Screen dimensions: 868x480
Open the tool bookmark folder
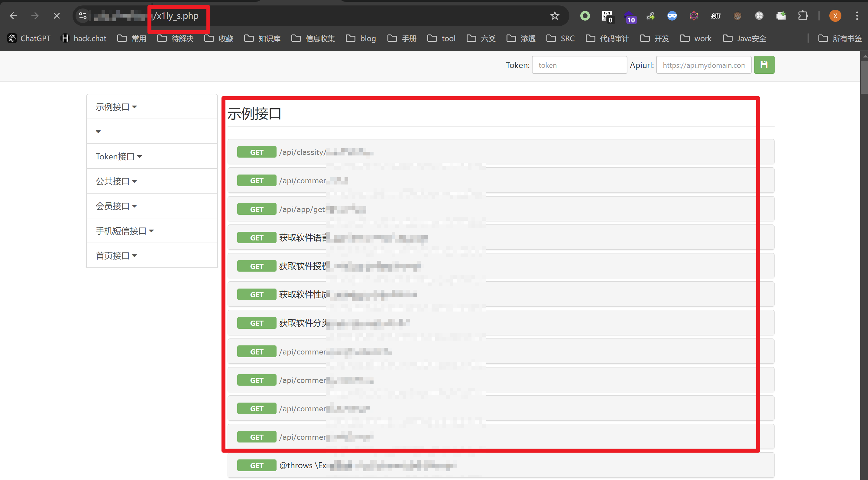(442, 38)
